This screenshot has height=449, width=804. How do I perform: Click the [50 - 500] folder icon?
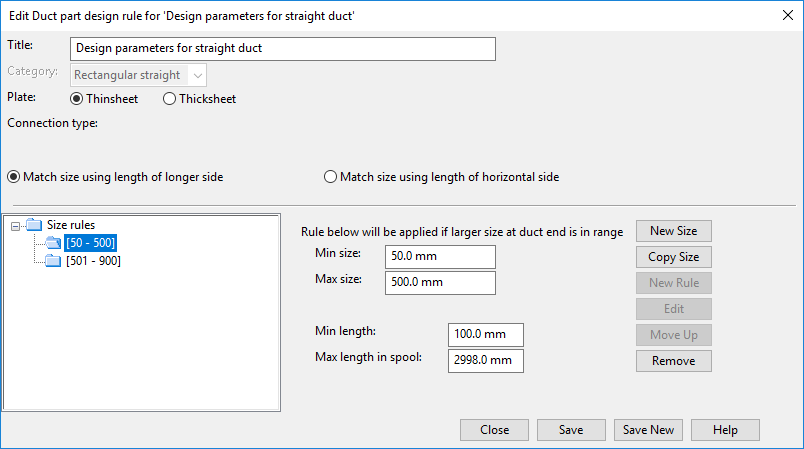[52, 243]
